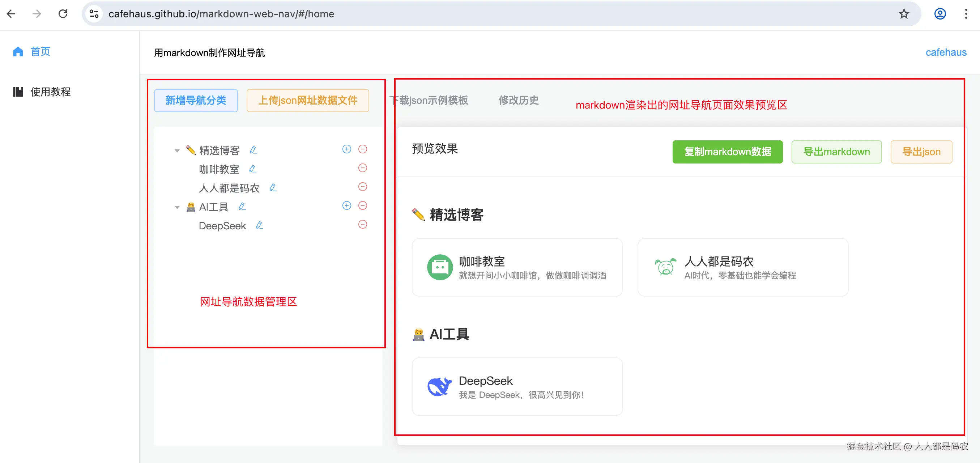Click the edit pencil next to 精选博客

point(253,150)
